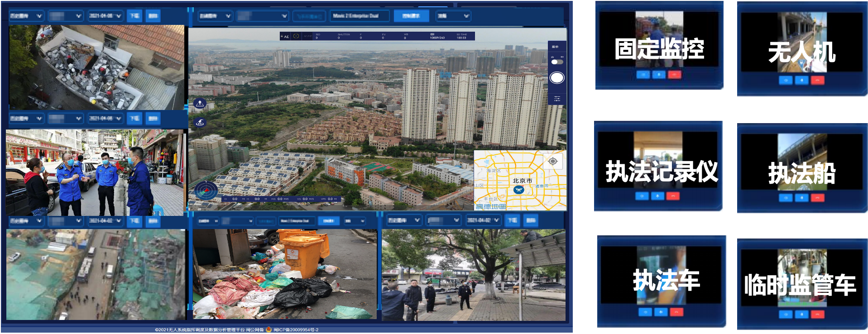Click the focus circle icon beside AE
This screenshot has width=868, height=334.
click(x=296, y=36)
